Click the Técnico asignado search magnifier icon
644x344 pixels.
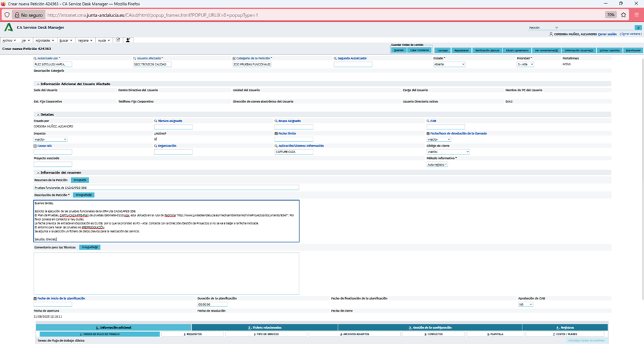click(x=155, y=121)
